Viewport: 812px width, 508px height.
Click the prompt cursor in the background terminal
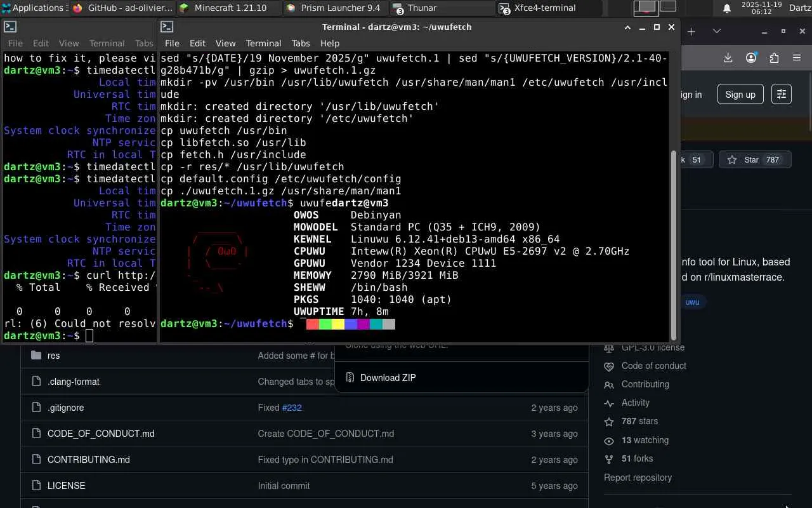point(89,336)
